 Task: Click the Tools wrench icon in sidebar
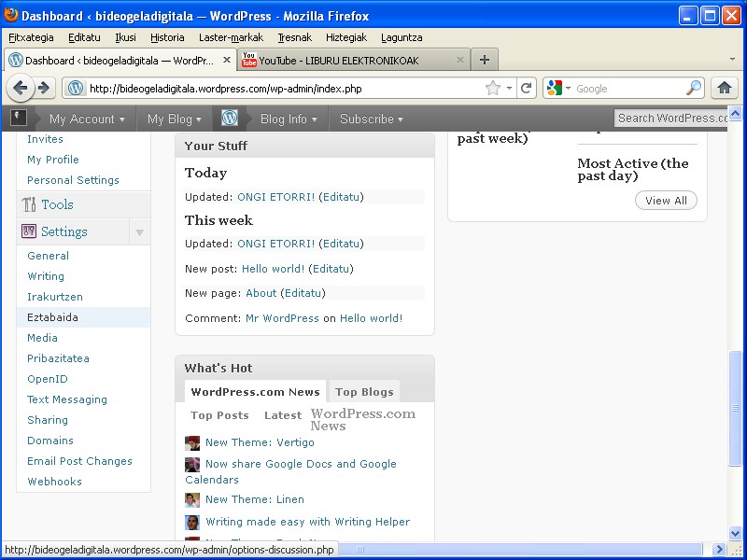[29, 204]
